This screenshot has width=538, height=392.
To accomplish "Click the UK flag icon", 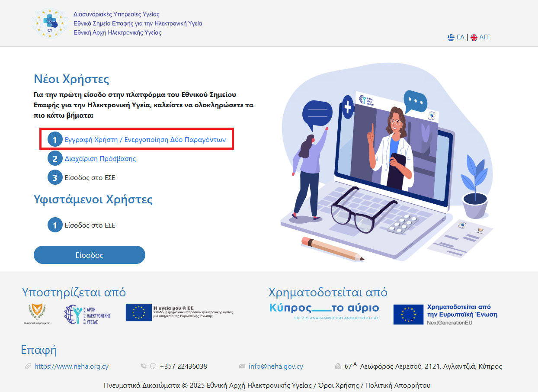I will coord(474,38).
